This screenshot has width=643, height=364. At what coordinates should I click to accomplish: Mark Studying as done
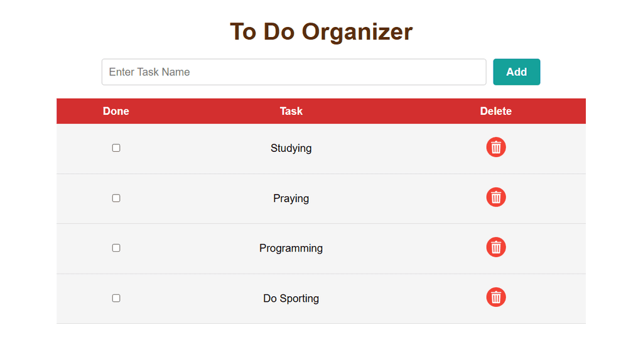coord(116,148)
